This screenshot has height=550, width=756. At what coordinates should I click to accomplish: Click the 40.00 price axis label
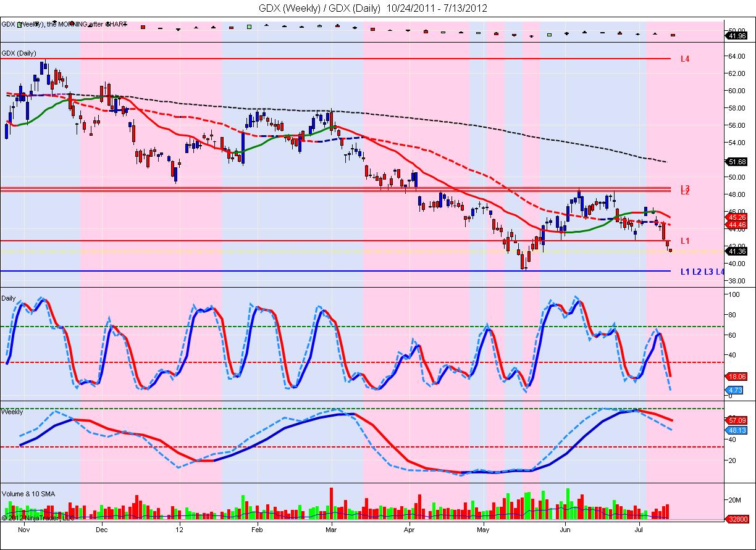point(737,263)
